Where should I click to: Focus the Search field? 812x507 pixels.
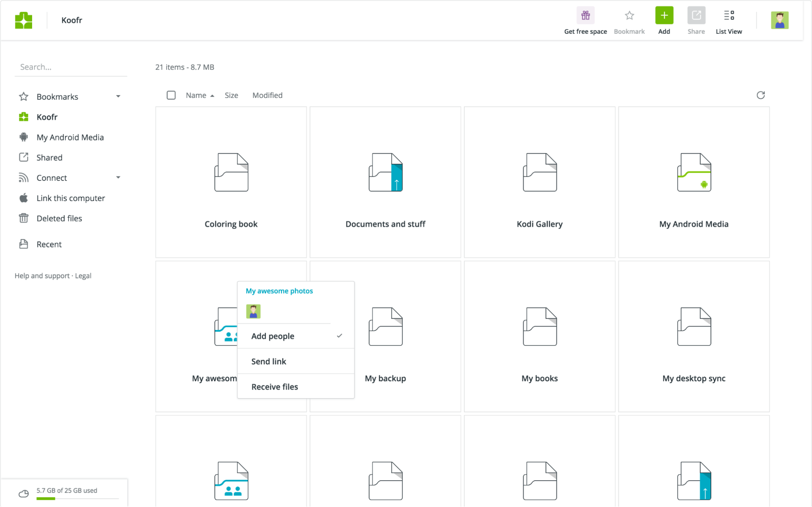tap(71, 67)
